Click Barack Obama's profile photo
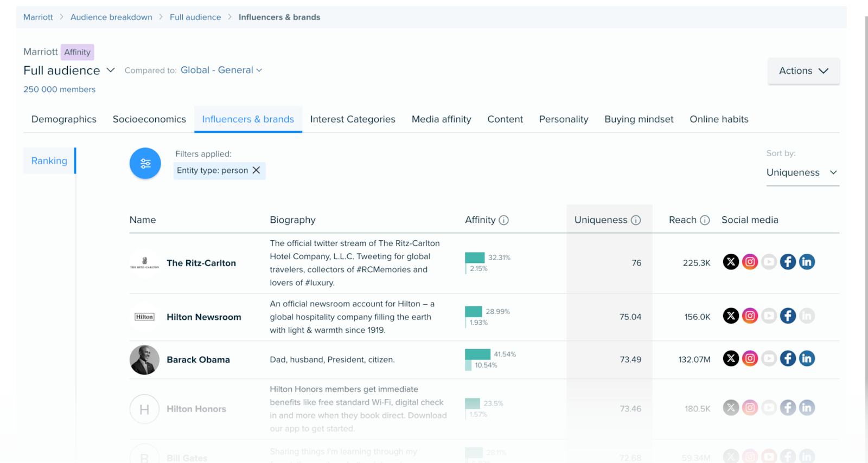This screenshot has width=868, height=463. pos(144,360)
